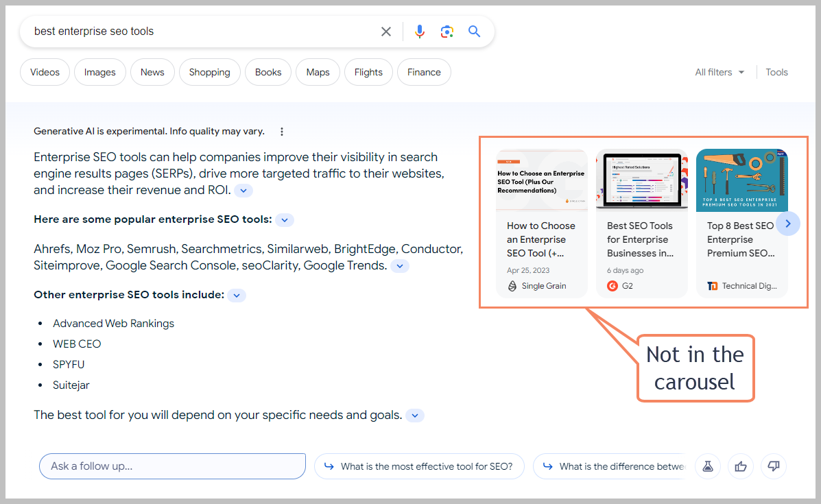The width and height of the screenshot is (821, 504).
Task: Switch to the News filter
Action: [x=152, y=72]
